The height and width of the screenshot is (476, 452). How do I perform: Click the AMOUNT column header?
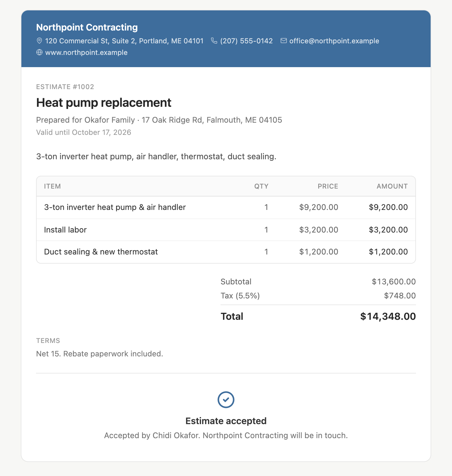click(392, 186)
